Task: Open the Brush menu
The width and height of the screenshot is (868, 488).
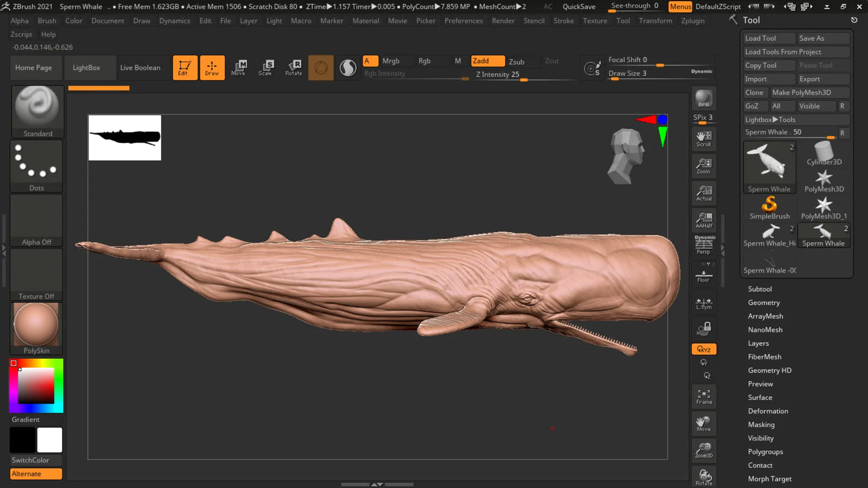Action: pos(47,20)
